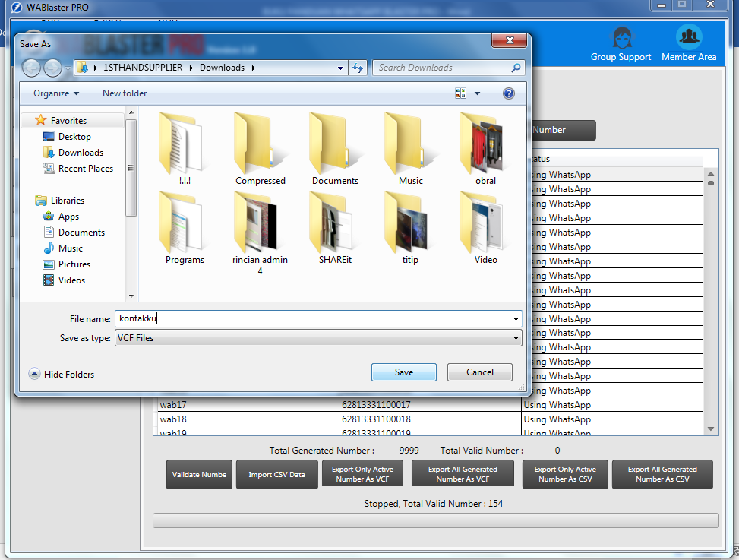Viewport: 739px width, 560px height.
Task: Click the help question mark icon
Action: [x=509, y=93]
